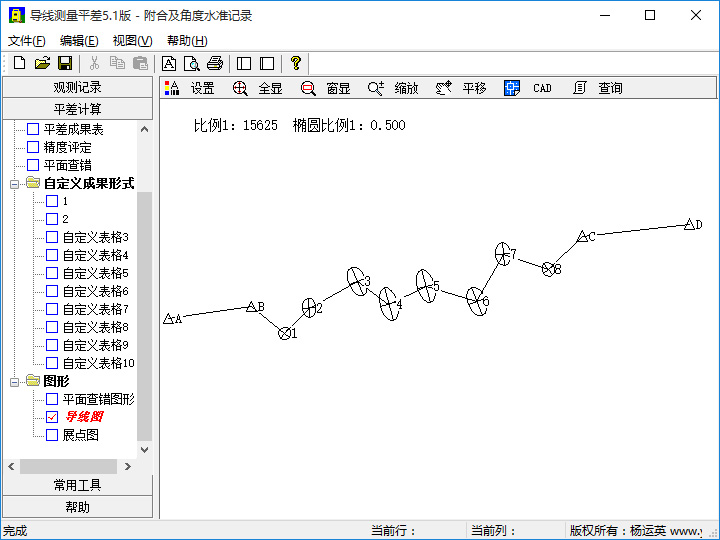The image size is (720, 540).
Task: Select the 平移 pan tool
Action: 461,88
